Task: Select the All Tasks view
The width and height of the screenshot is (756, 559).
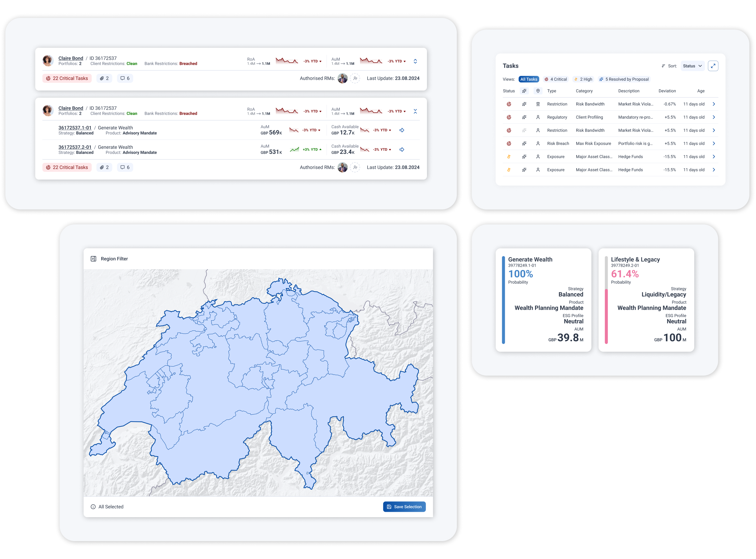Action: coord(528,79)
